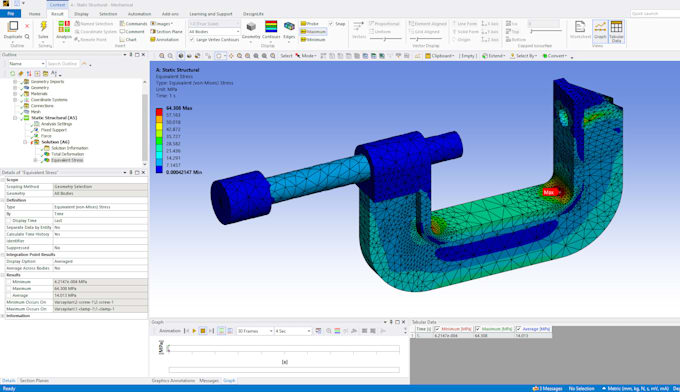Select the Probe tool in ribbon
The width and height of the screenshot is (680, 392).
310,23
